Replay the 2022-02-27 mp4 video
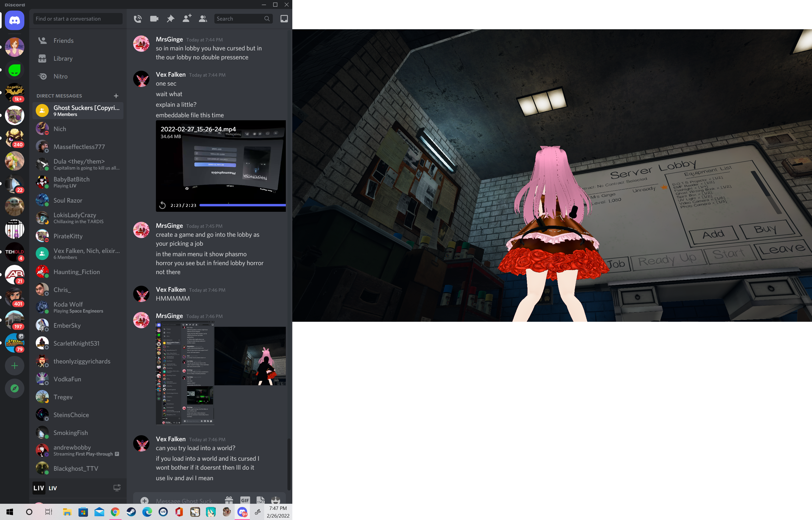The image size is (812, 520). [163, 205]
